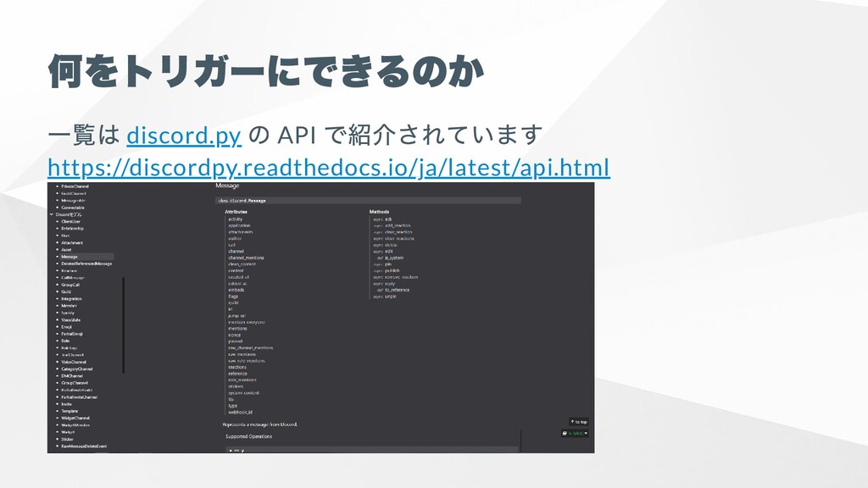Click the clean_content attribute link
This screenshot has height=488, width=868.
coord(242,264)
